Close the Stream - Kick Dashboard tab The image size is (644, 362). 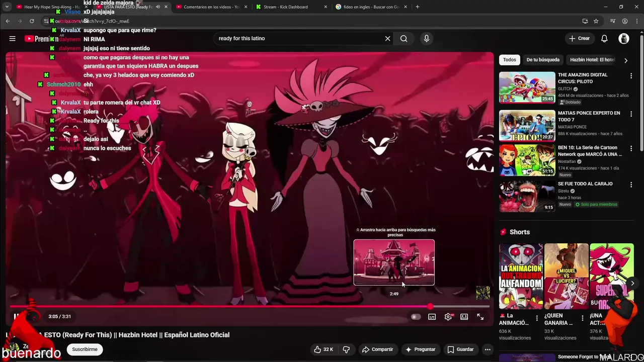tap(326, 7)
